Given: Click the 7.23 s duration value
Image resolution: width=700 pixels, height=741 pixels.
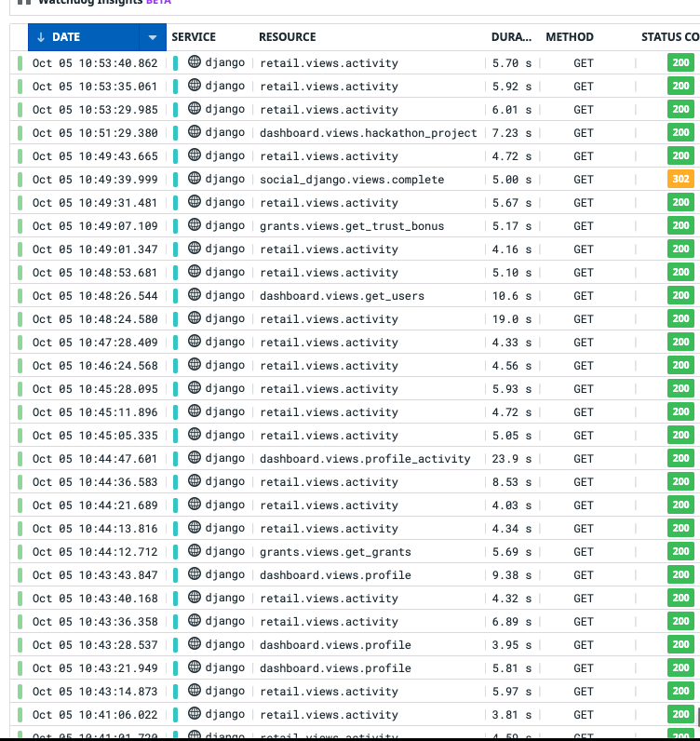Looking at the screenshot, I should (x=511, y=133).
